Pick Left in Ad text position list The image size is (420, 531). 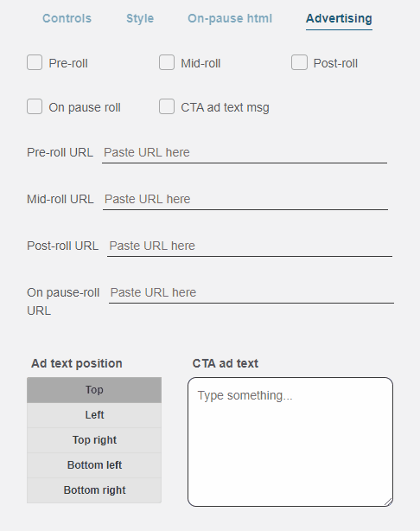point(94,415)
